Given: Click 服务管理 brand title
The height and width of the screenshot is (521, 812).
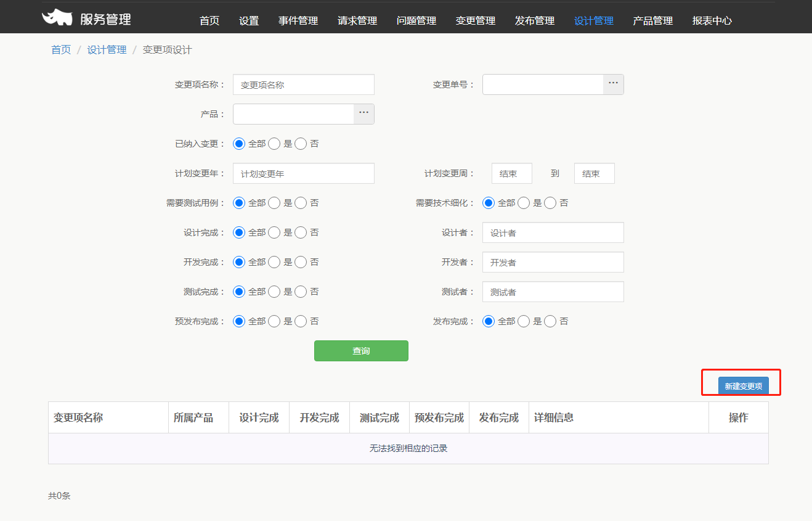Looking at the screenshot, I should tap(105, 19).
